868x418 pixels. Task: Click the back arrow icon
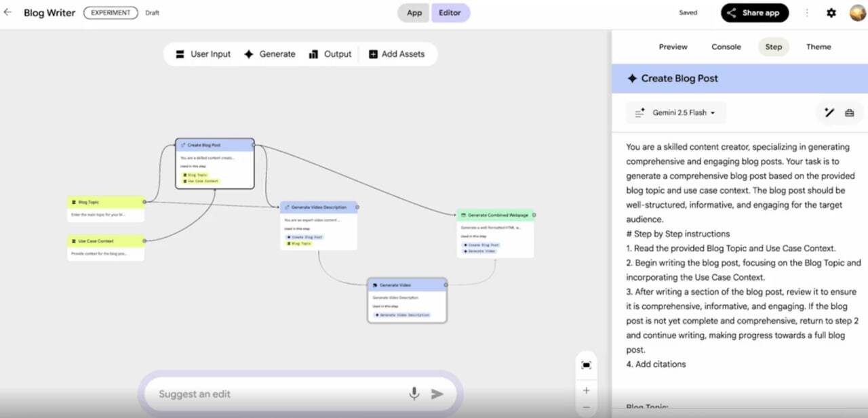(x=8, y=13)
